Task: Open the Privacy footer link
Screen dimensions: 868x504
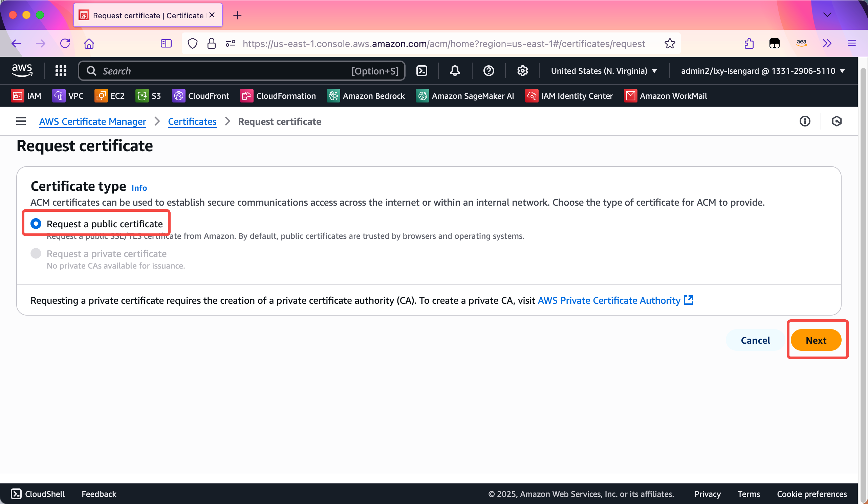Action: pos(708,494)
